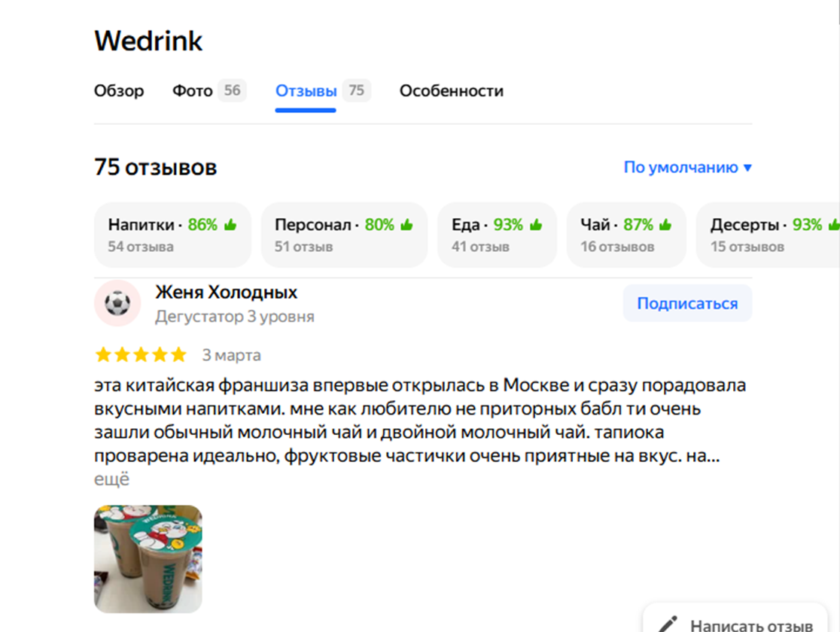Viewport: 840px width, 632px height.
Task: Select the Напитки 86% filter chip
Action: tap(172, 235)
